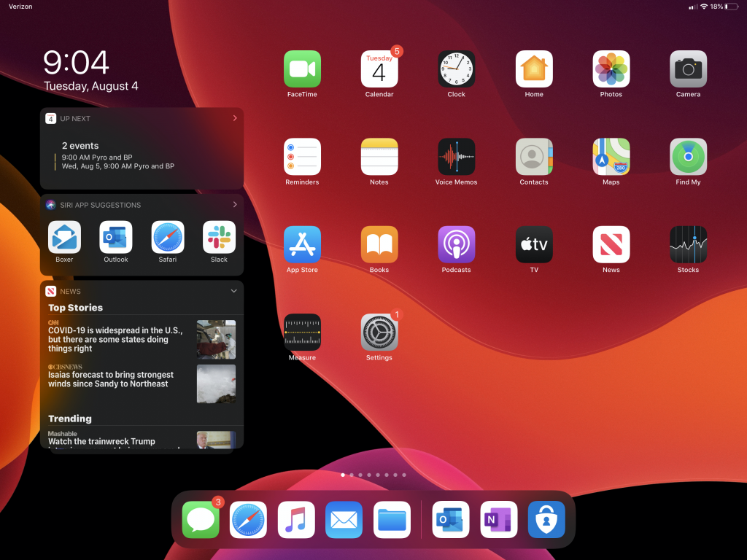Viewport: 747px width, 560px height.
Task: Open the Find My app
Action: click(x=688, y=157)
